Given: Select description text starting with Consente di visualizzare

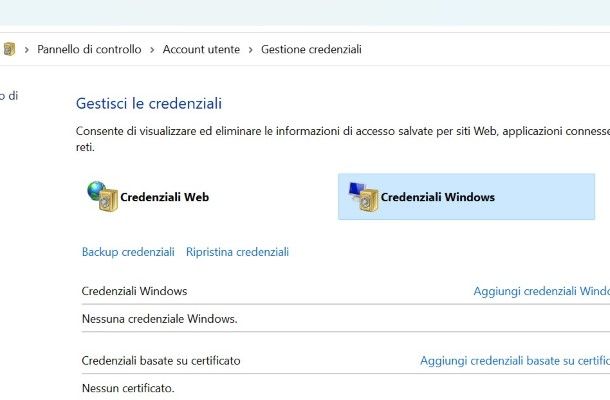Looking at the screenshot, I should click(x=343, y=139).
